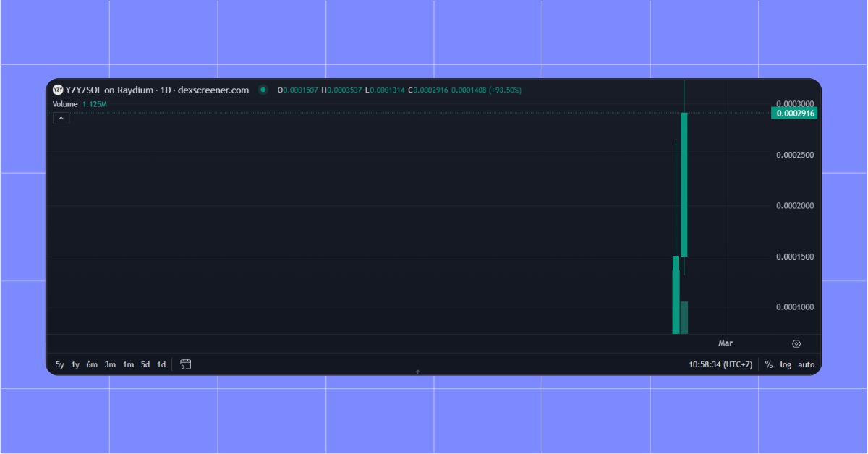Click the 0.0002916 current price label
Screen dimensions: 868x454
click(x=795, y=113)
